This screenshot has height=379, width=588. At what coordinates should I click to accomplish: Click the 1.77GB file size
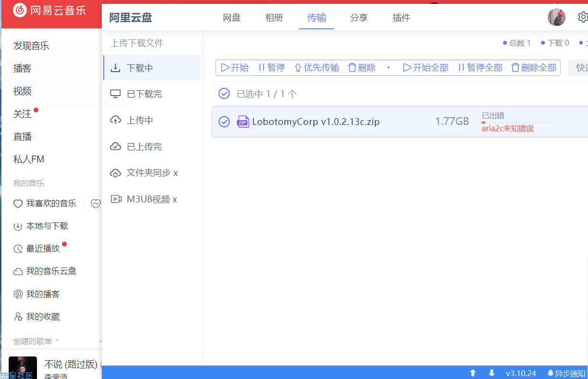tap(452, 122)
